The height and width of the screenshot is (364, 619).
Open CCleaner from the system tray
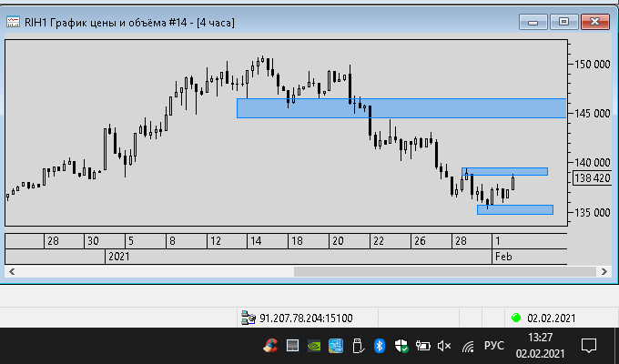click(270, 346)
